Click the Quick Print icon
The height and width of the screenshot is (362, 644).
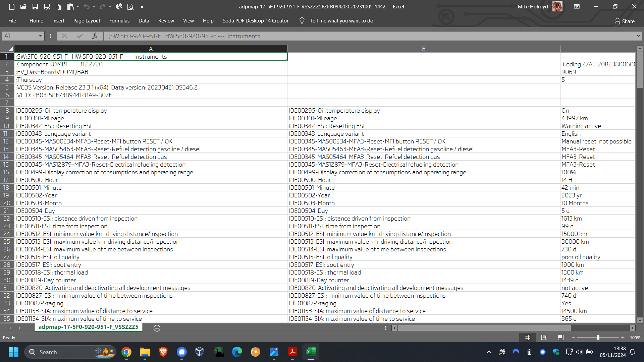point(119,7)
